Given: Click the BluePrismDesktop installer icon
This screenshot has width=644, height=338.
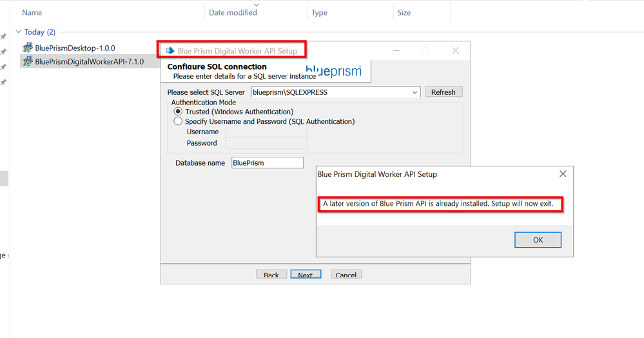Looking at the screenshot, I should click(28, 48).
